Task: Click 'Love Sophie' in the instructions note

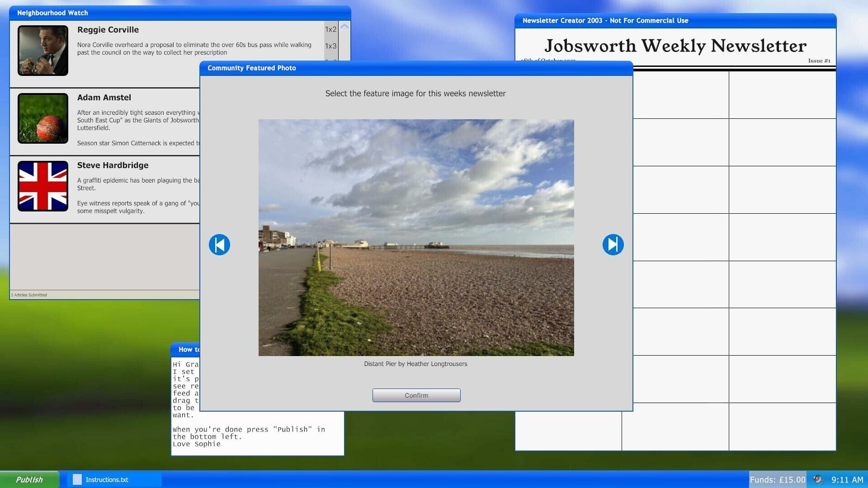Action: [197, 444]
